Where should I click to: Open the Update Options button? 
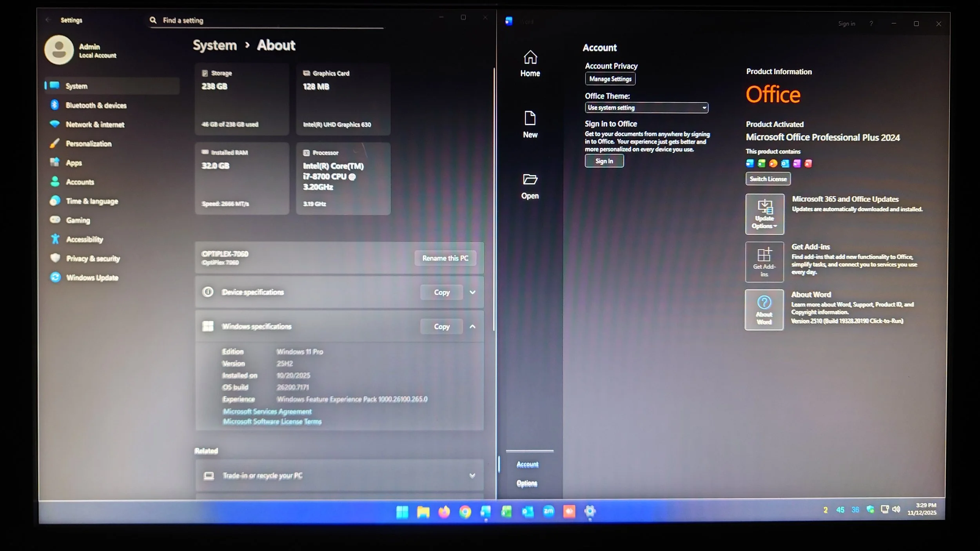(x=764, y=214)
